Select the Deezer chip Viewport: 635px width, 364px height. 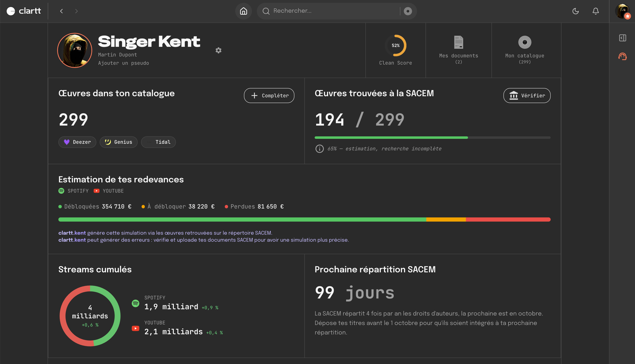click(77, 142)
